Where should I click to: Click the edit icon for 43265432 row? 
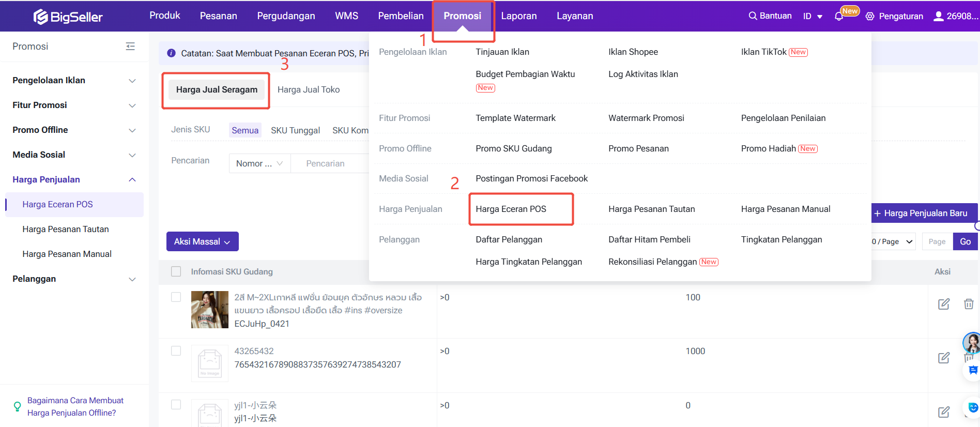[x=943, y=358]
